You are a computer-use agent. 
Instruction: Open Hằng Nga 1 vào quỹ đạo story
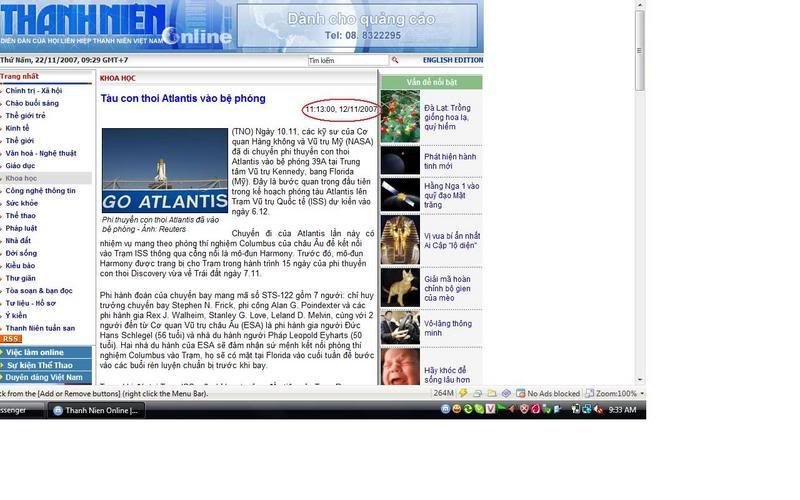click(x=452, y=195)
